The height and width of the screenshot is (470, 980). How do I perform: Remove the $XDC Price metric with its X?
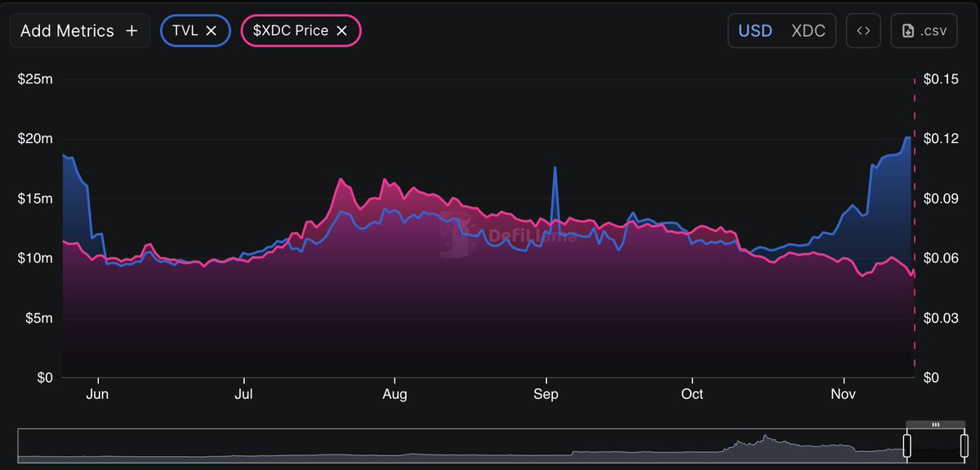click(x=342, y=31)
